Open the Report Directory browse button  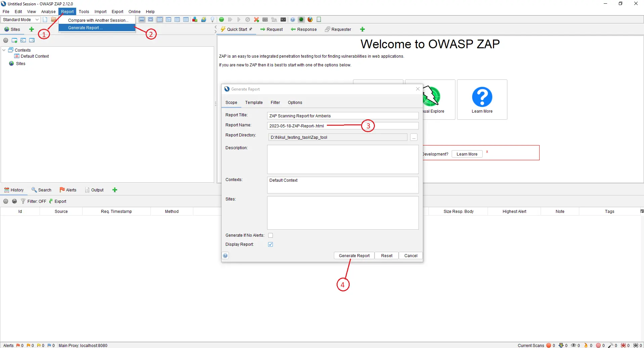click(414, 137)
